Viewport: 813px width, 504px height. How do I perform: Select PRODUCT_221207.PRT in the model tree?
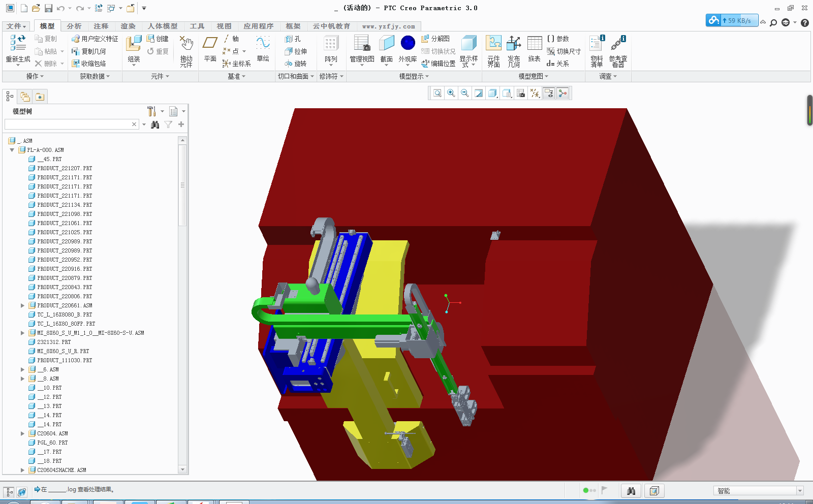tap(64, 168)
